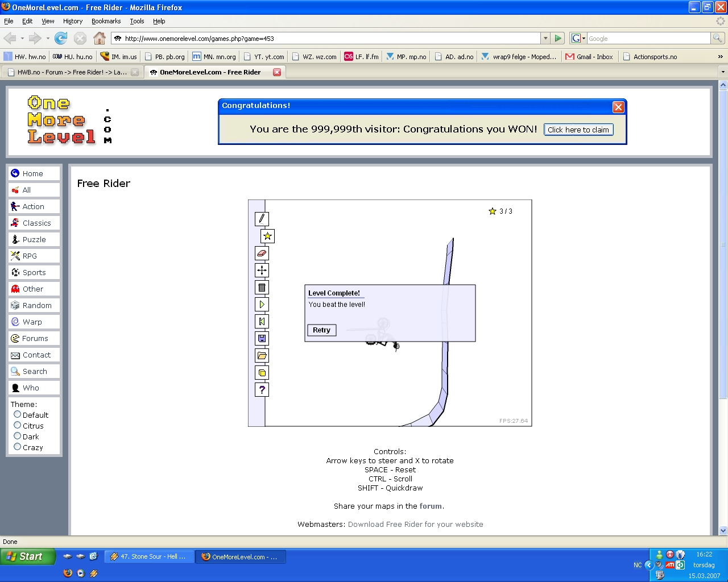
Task: Click the page scrollbar down arrow
Action: (x=723, y=531)
